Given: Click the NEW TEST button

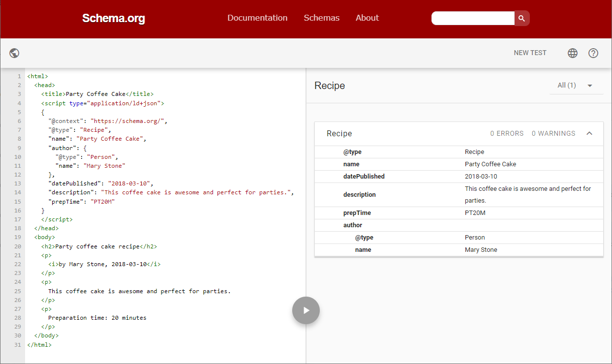Looking at the screenshot, I should tap(530, 53).
